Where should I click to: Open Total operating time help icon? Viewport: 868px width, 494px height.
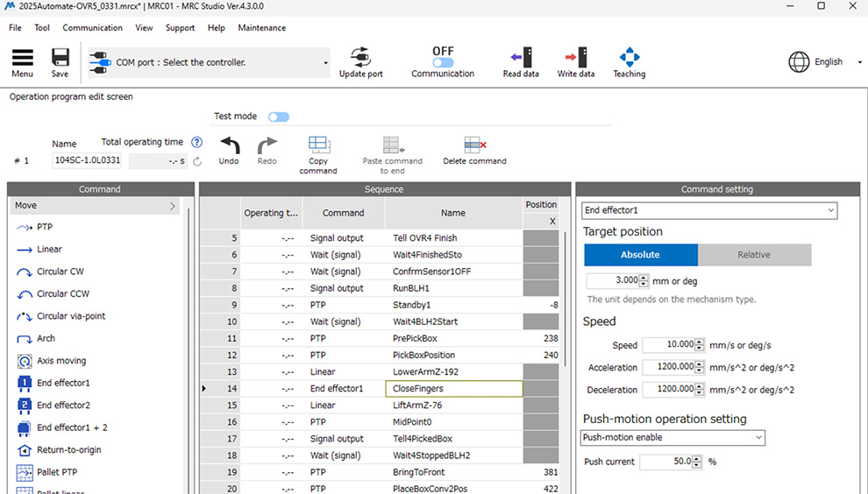(196, 142)
